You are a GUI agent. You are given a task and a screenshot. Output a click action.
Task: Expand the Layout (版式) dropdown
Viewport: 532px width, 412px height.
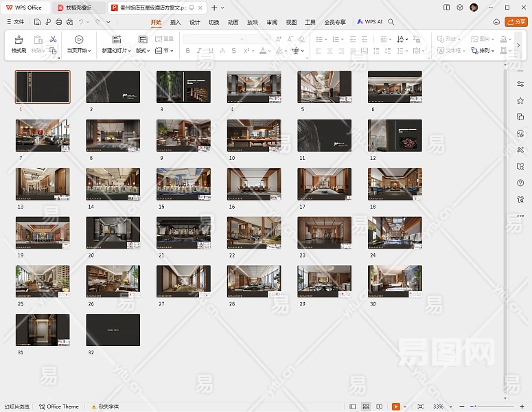point(143,50)
